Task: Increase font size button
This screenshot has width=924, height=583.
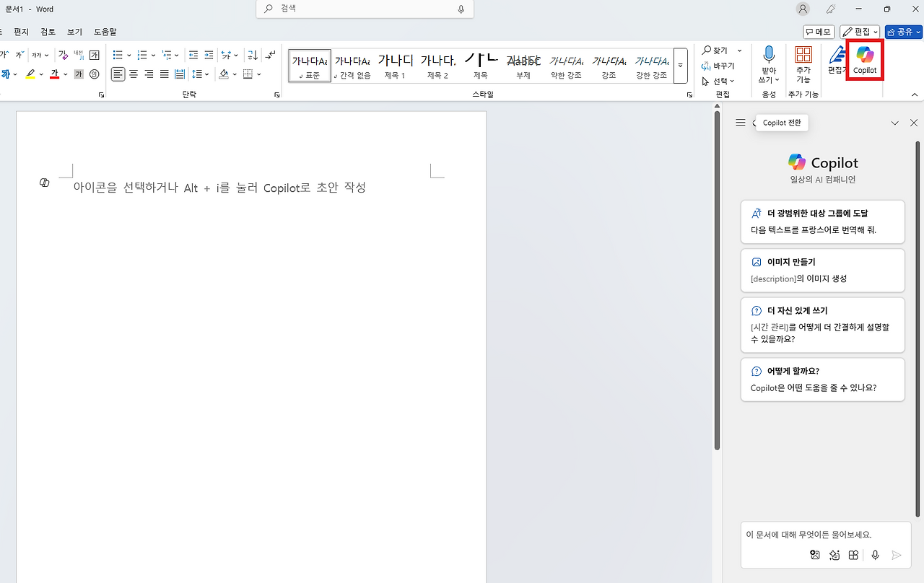Action: (4, 55)
